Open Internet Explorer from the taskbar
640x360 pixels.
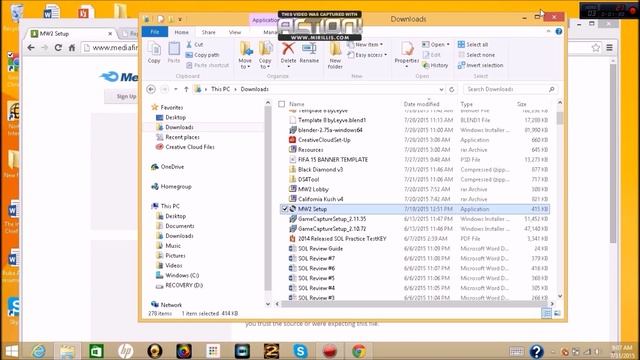click(39, 351)
